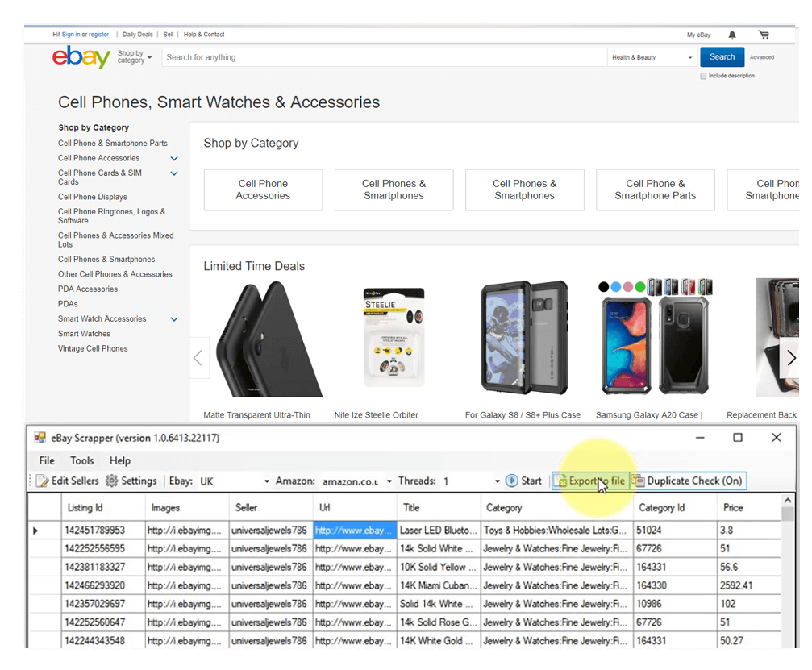Open Matte Transparent Ultra-Thin phone thumbnail
Image resolution: width=812 pixels, height=670 pixels.
click(269, 339)
